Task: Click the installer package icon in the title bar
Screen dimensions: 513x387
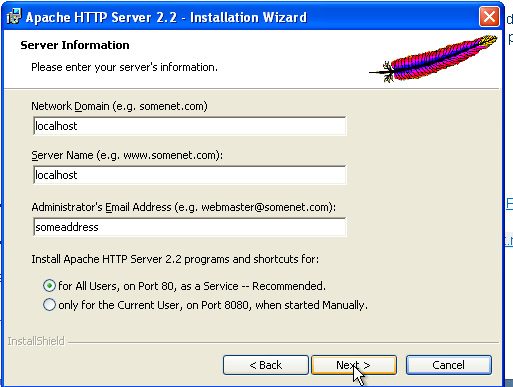Action: pyautogui.click(x=14, y=16)
